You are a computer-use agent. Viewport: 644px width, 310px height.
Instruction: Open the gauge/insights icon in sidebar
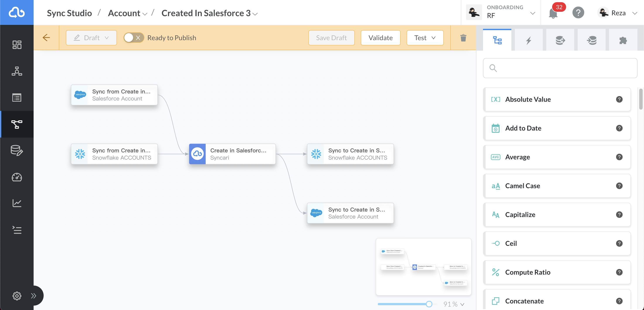tap(17, 177)
